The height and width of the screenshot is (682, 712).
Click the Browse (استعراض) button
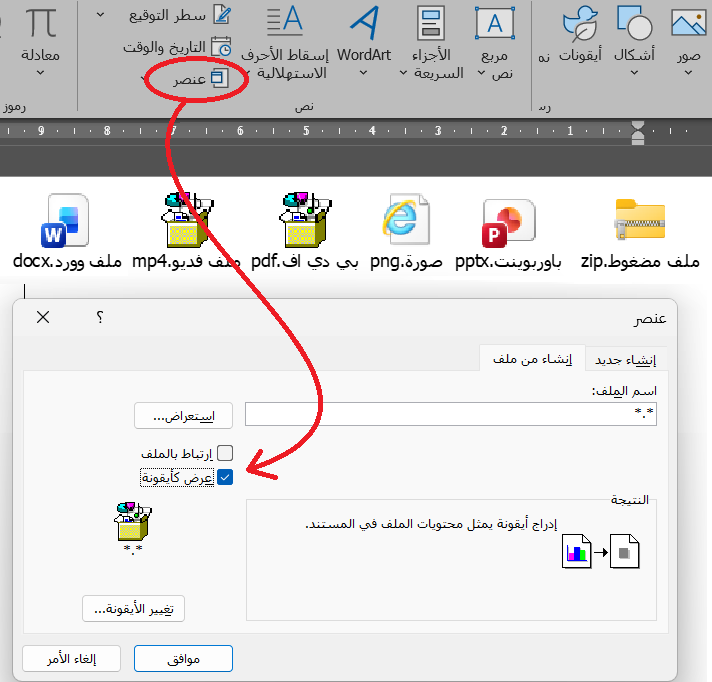point(183,415)
